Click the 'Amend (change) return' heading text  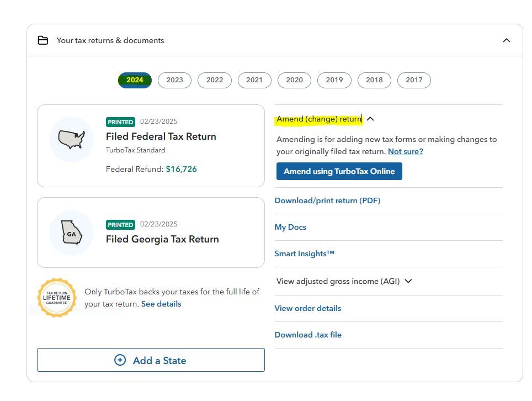pyautogui.click(x=319, y=119)
